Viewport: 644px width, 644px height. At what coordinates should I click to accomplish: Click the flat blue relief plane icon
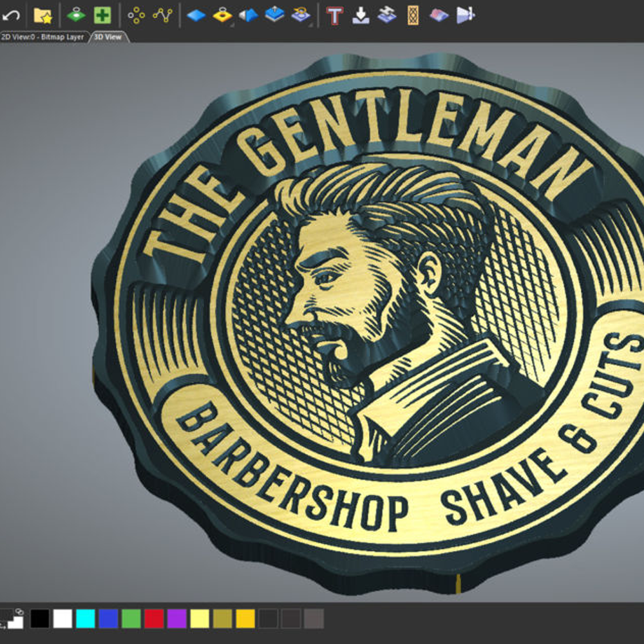[196, 15]
